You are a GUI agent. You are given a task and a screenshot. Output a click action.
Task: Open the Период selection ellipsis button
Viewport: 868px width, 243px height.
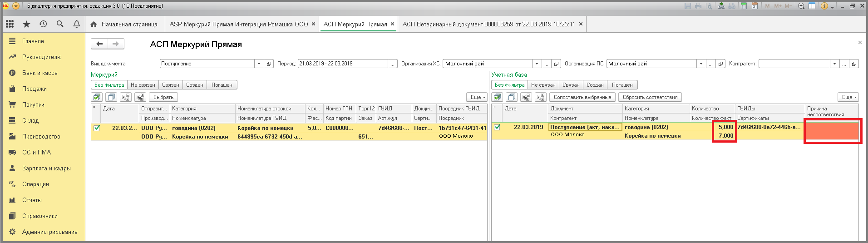coord(393,64)
